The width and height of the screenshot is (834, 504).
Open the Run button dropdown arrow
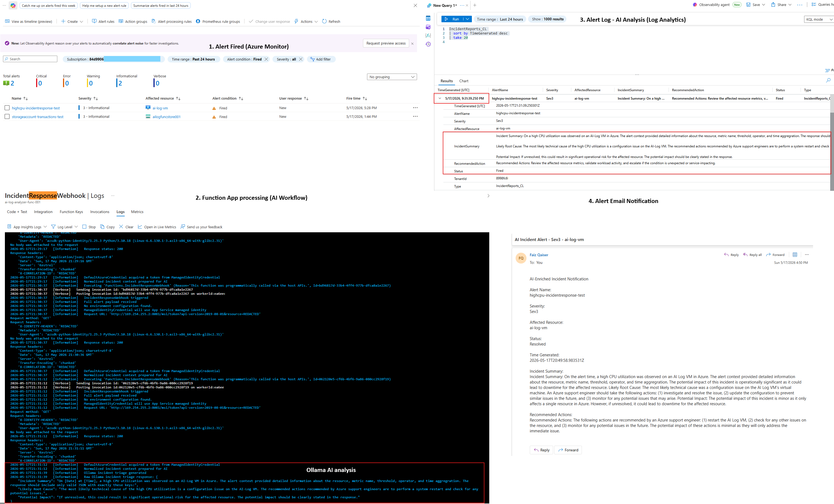pos(468,19)
